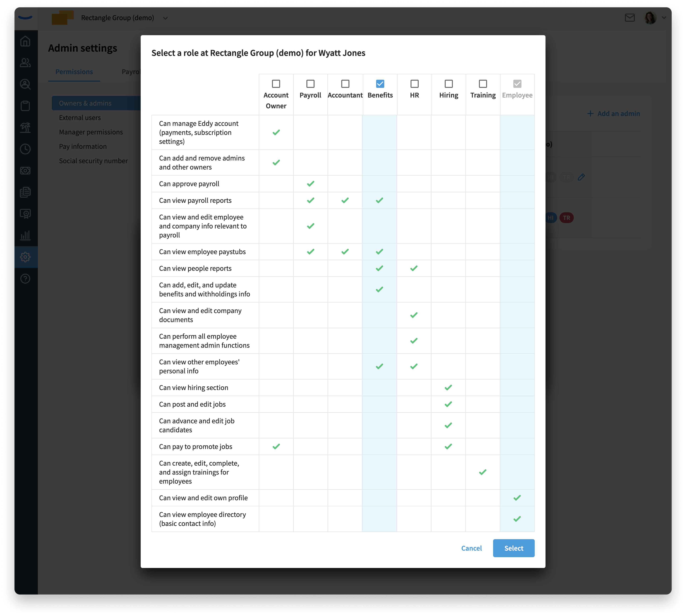This screenshot has width=686, height=616.
Task: Click the 'Can pay to promote jobs' label
Action: [195, 446]
